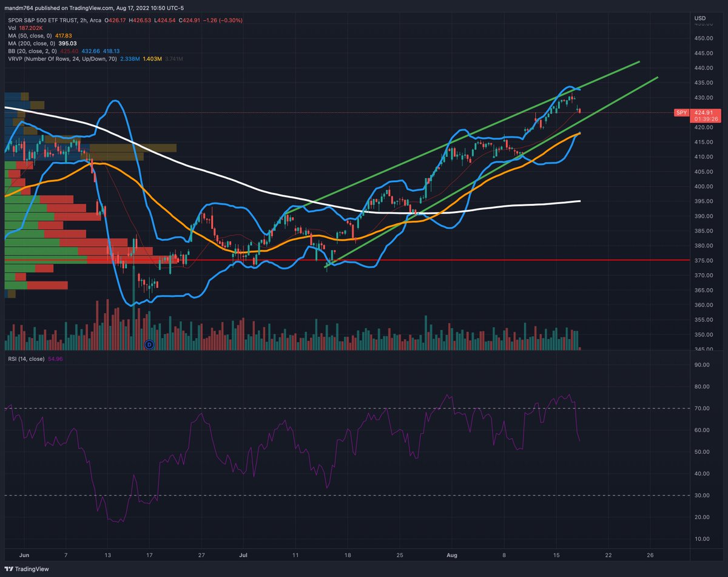Click the RSI value 54.96
The image size is (728, 577).
[x=55, y=359]
